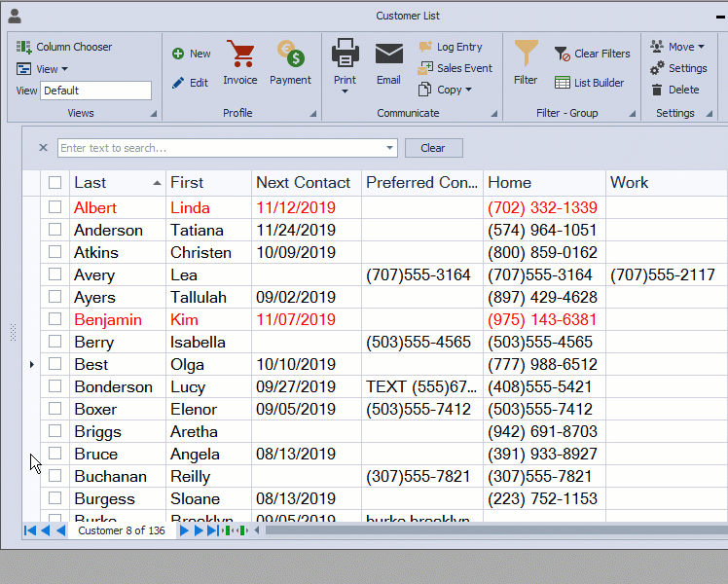Check the box for Benjamin Kim
The height and width of the screenshot is (584, 728).
tap(55, 319)
